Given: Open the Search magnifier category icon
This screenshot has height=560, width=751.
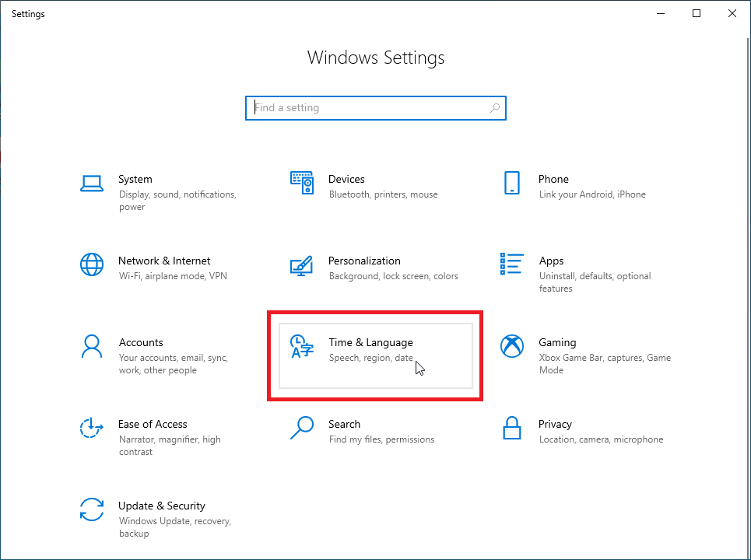Looking at the screenshot, I should [x=302, y=428].
